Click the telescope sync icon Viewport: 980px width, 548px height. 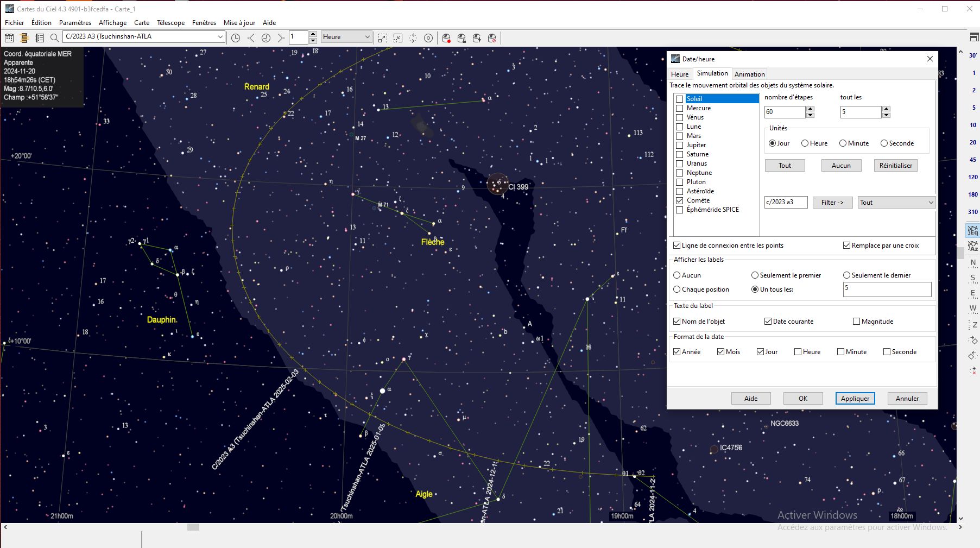click(x=477, y=37)
